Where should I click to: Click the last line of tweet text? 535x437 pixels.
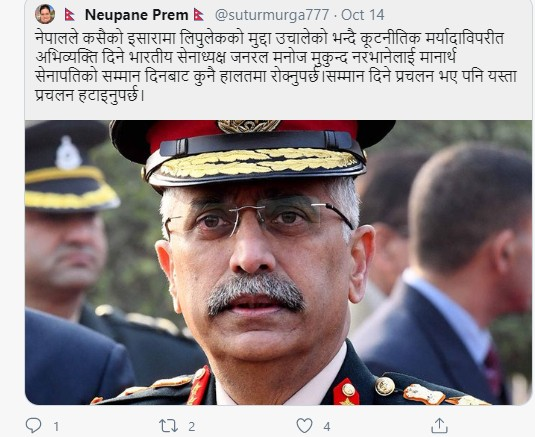(90, 96)
